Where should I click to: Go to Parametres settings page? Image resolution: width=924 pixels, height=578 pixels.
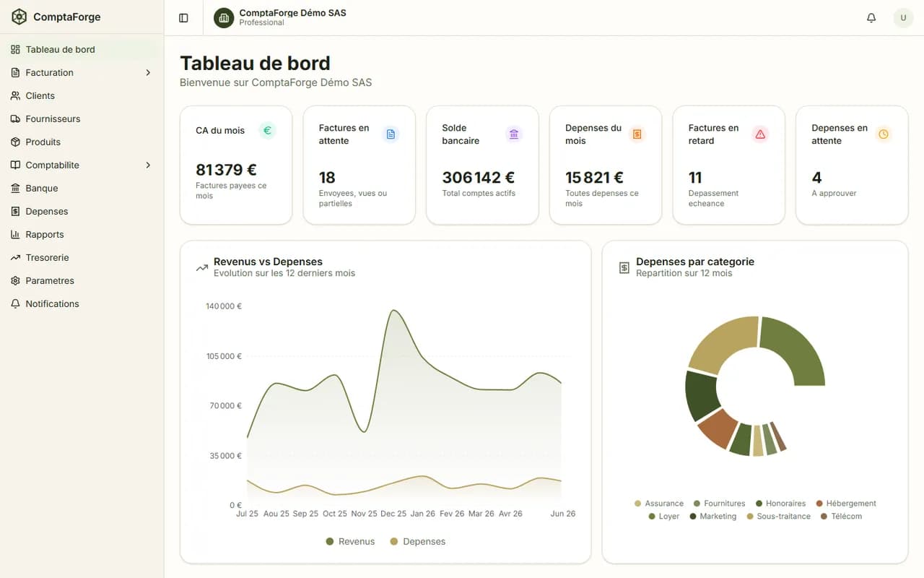pos(82,281)
